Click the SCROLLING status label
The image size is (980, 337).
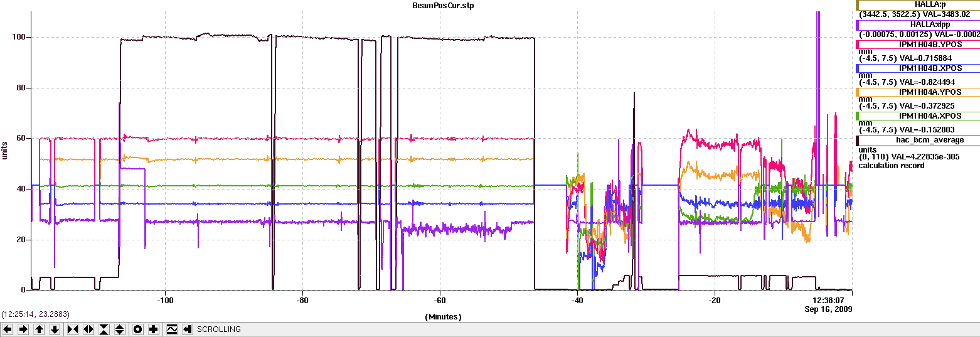tap(219, 329)
